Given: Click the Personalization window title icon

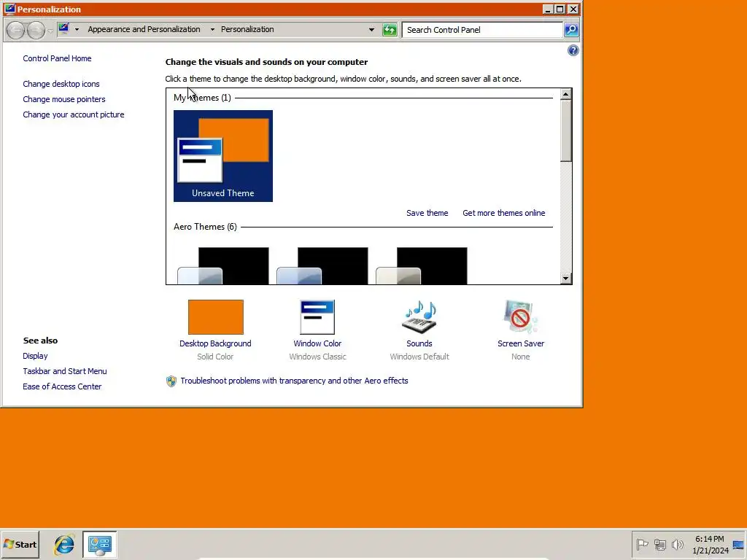Looking at the screenshot, I should pos(9,9).
